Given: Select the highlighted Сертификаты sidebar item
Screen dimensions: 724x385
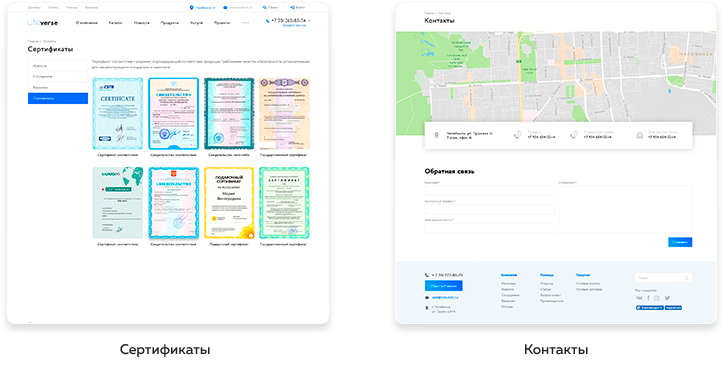Looking at the screenshot, I should coord(58,98).
